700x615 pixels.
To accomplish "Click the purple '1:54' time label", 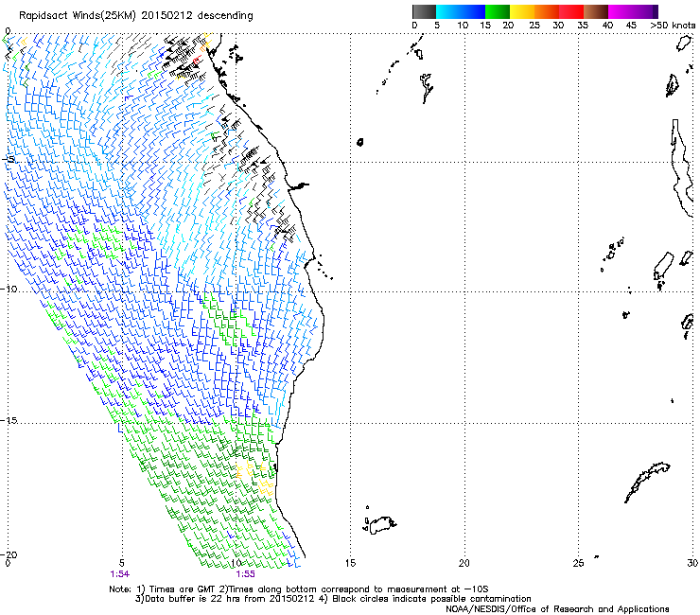I will [119, 574].
